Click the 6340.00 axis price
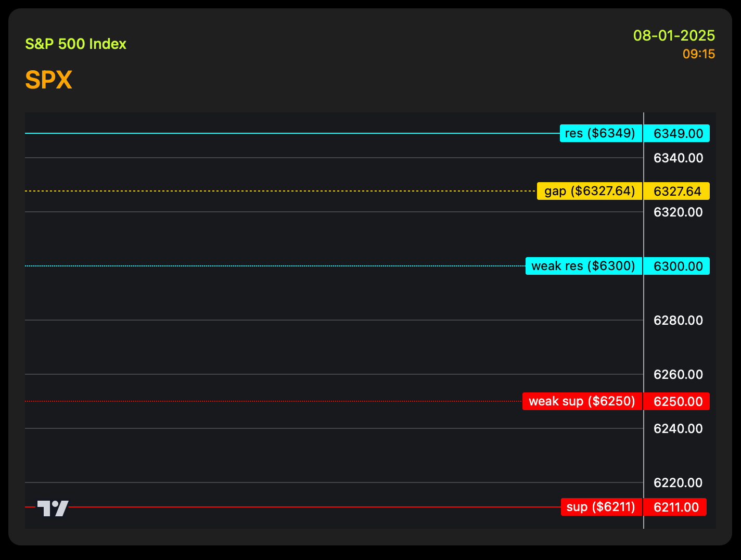This screenshot has width=741, height=560. [x=678, y=158]
